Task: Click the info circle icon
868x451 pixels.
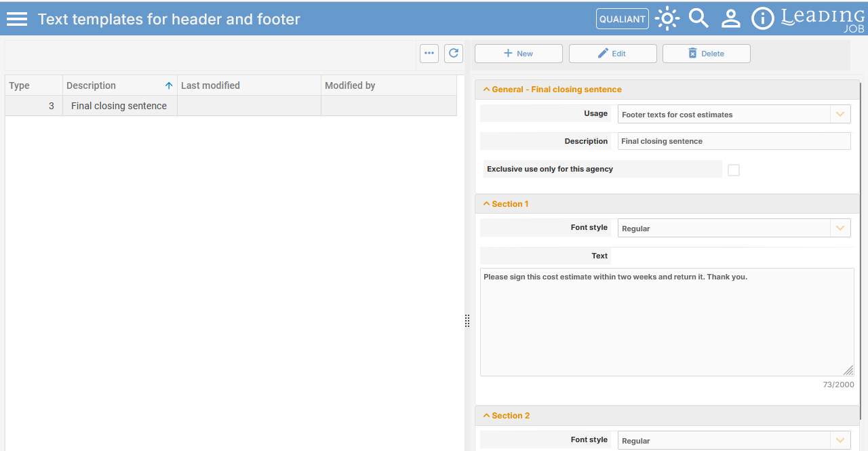Action: (763, 19)
